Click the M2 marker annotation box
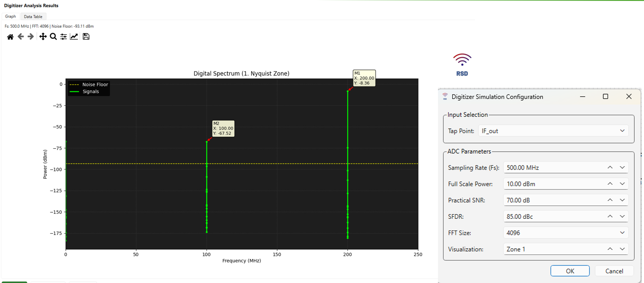 (x=223, y=128)
